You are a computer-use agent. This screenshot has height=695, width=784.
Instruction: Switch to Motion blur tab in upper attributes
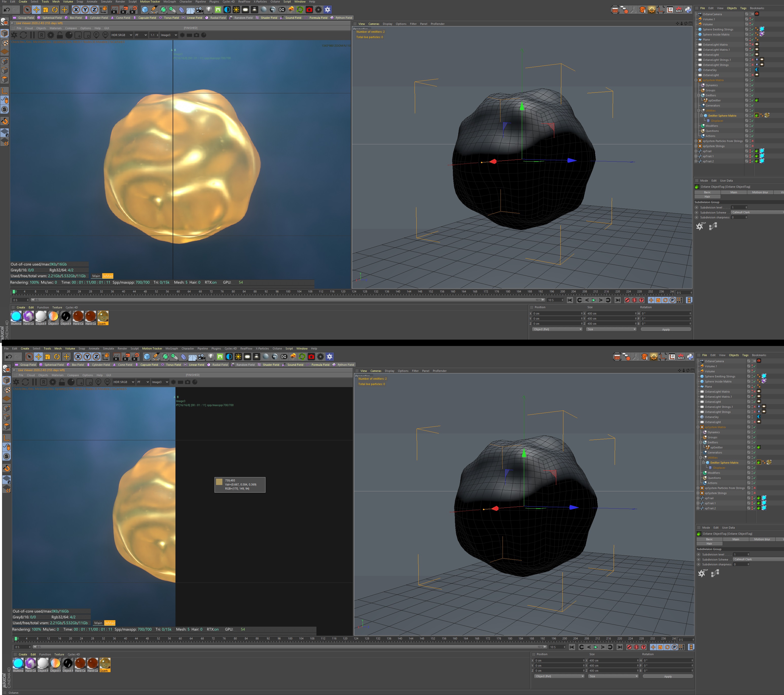760,192
